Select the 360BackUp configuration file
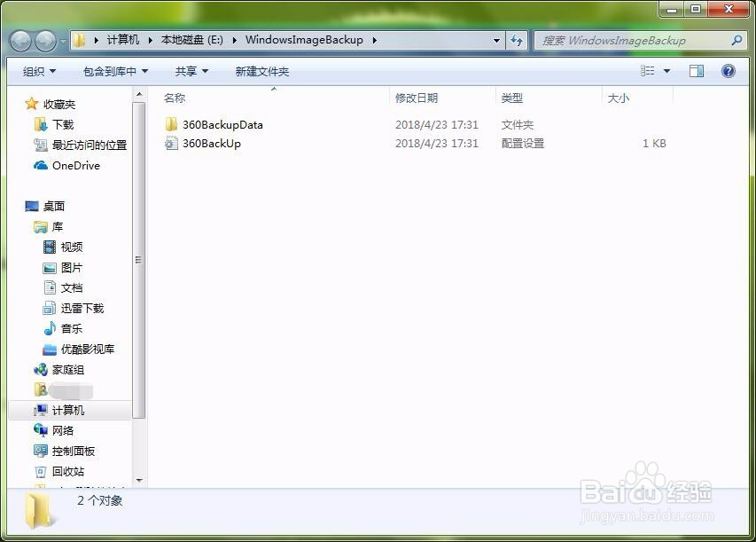The width and height of the screenshot is (756, 542). (212, 143)
